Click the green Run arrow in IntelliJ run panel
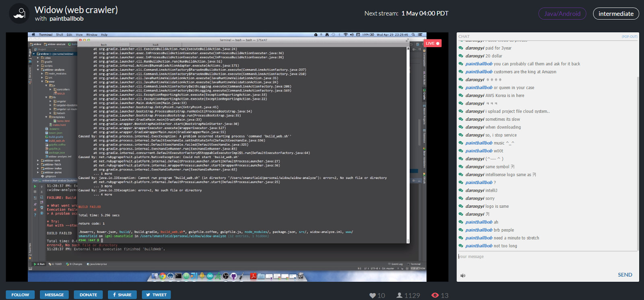This screenshot has height=300, width=644. [35, 186]
